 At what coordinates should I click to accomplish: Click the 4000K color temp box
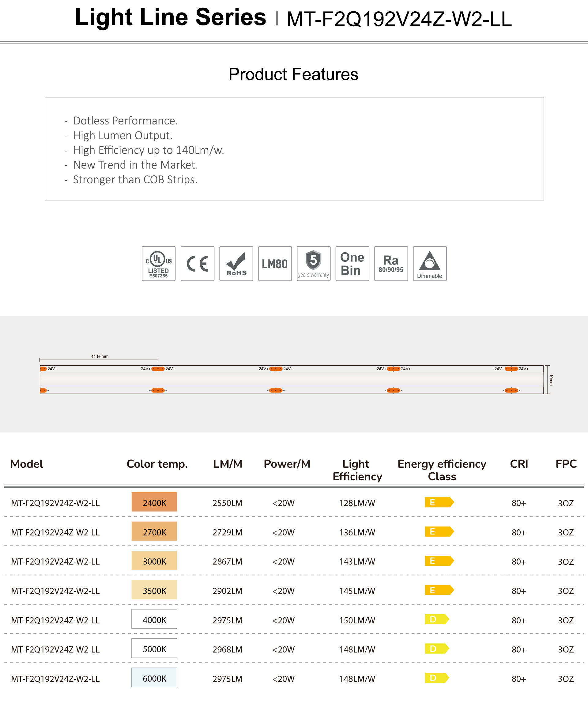154,619
